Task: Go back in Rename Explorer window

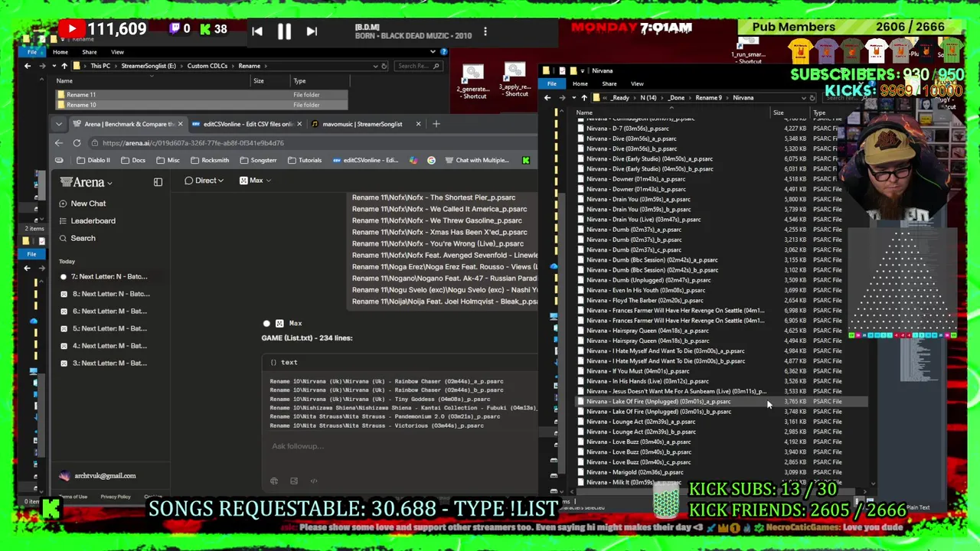Action: click(x=28, y=66)
